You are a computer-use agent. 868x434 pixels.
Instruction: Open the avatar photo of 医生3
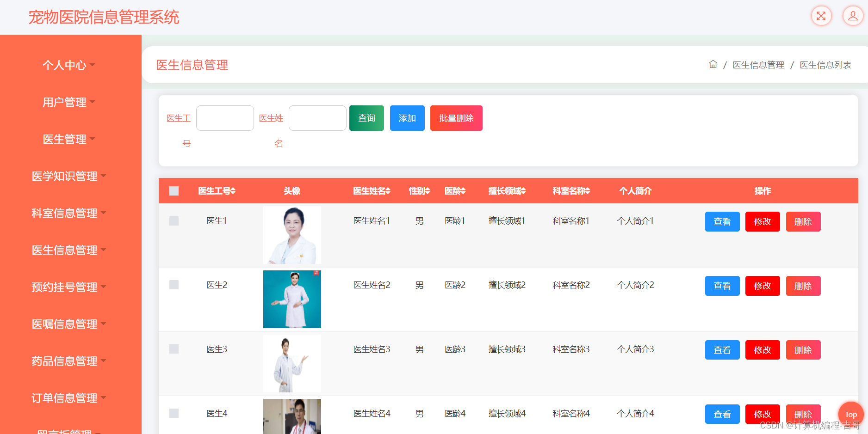coord(292,364)
